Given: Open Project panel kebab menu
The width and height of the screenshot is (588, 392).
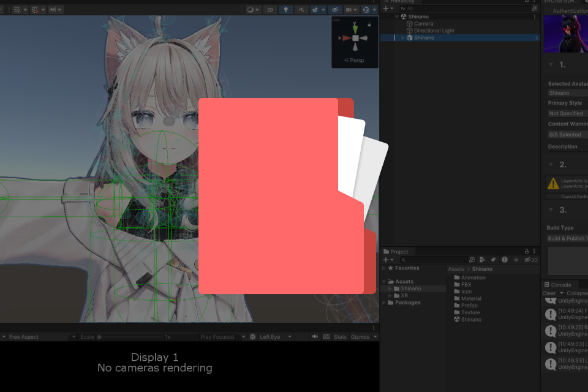Looking at the screenshot, I should (534, 251).
